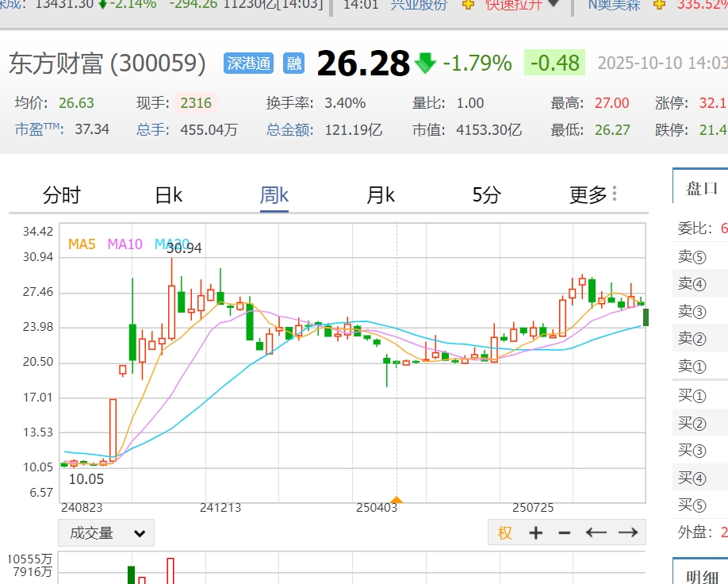Click the 250725 date axis label
Viewport: 728px width, 584px height.
533,508
